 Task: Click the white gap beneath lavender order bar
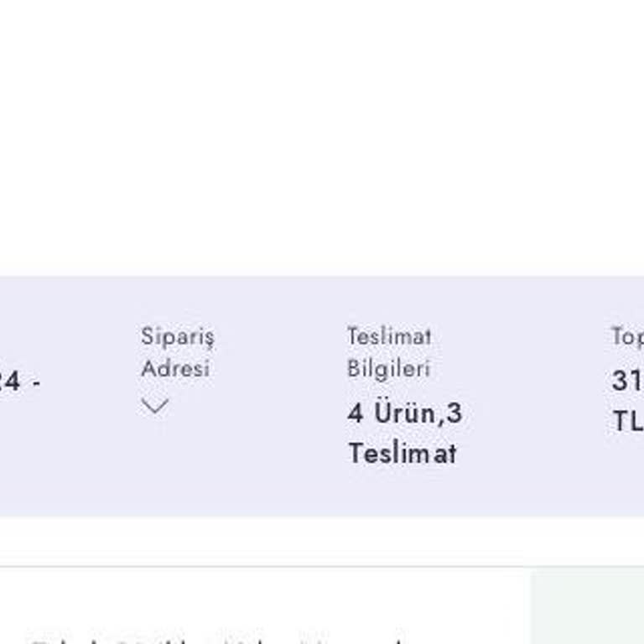tap(322, 541)
